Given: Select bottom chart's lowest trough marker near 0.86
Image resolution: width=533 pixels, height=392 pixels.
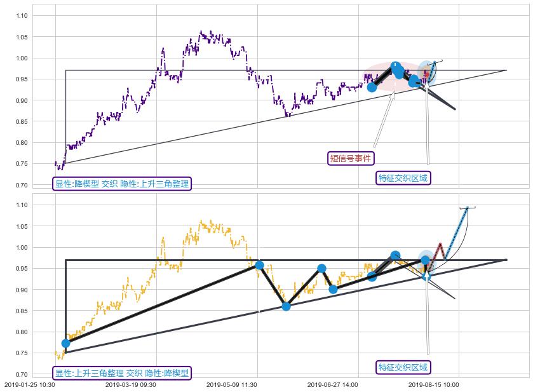Looking at the screenshot, I should point(286,306).
